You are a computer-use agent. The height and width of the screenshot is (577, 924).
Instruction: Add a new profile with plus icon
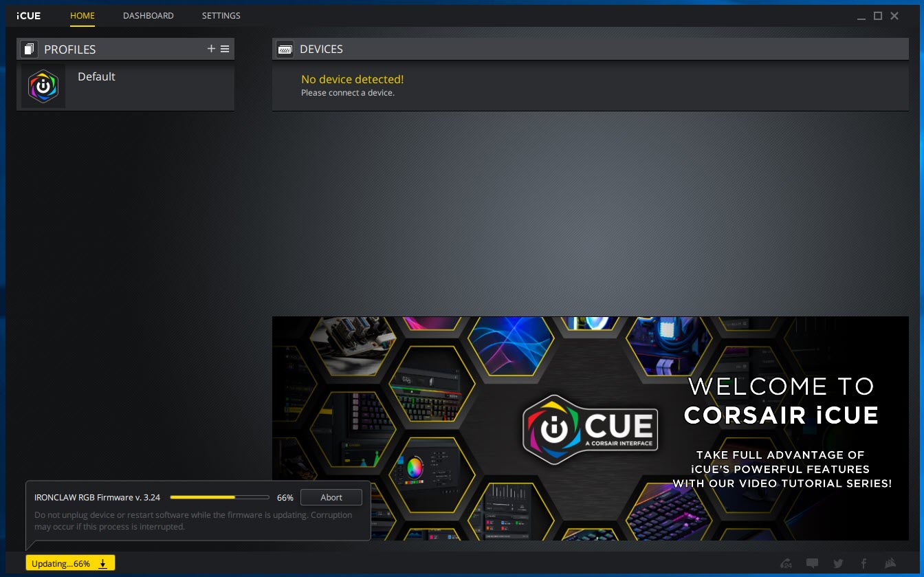click(211, 49)
